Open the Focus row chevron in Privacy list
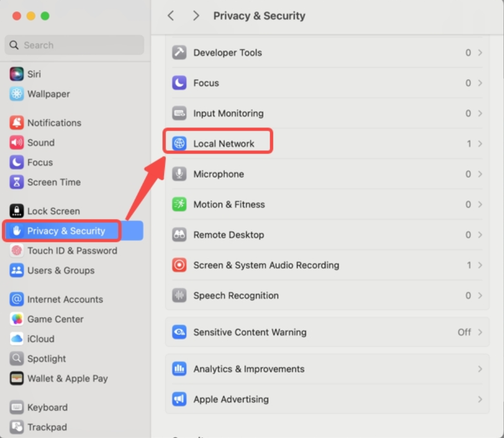 point(480,83)
